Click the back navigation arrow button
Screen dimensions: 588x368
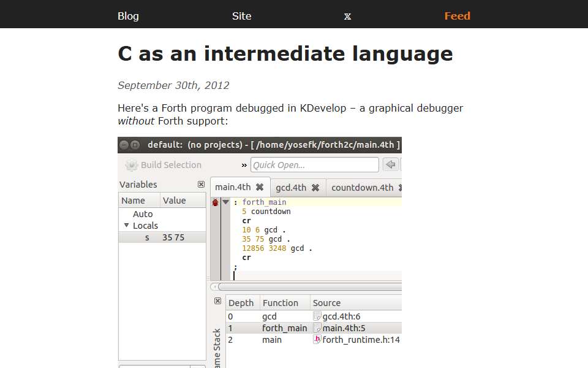390,164
